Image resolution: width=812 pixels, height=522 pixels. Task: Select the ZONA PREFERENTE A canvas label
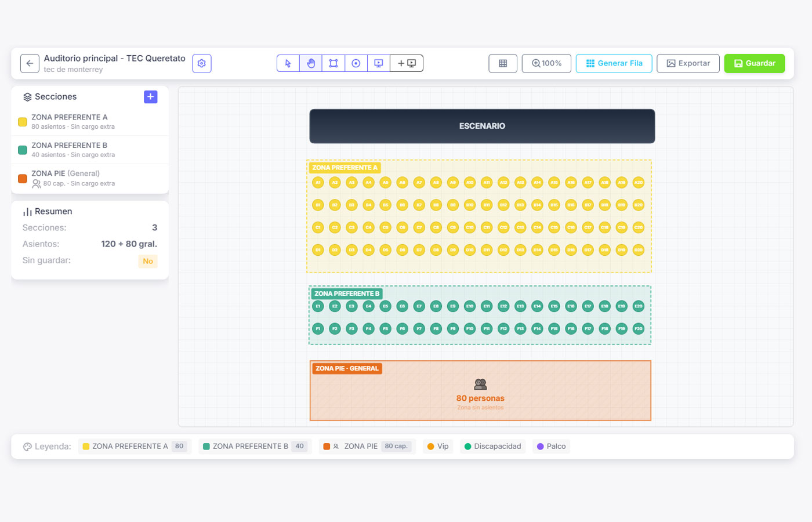(345, 168)
